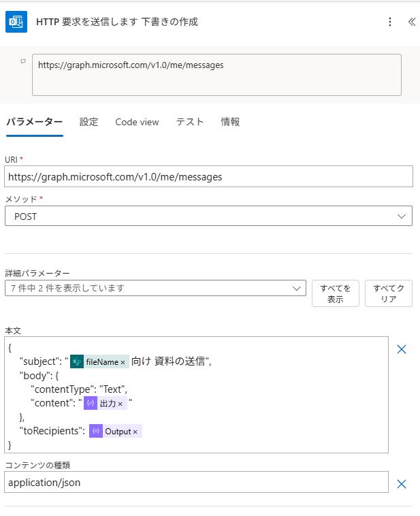Click the SharePoint icon on fileName token
This screenshot has height=516, width=420.
point(77,362)
